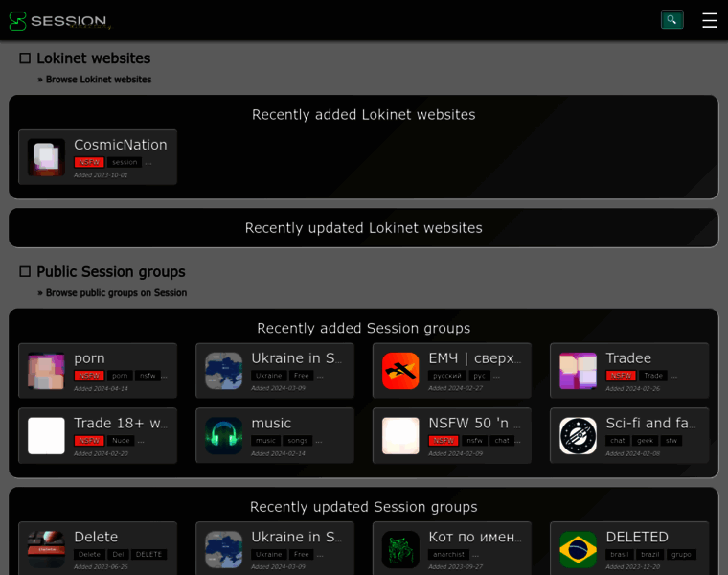Click the рус tag on ЕМЧ card
This screenshot has height=575, width=728.
(x=479, y=376)
